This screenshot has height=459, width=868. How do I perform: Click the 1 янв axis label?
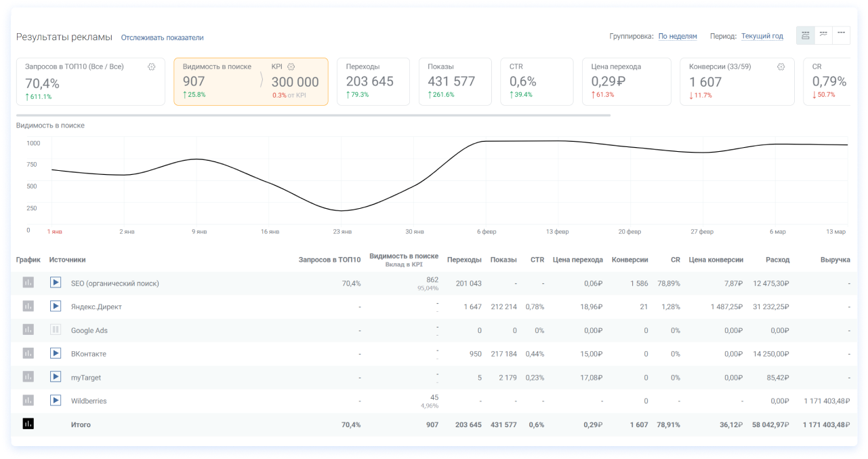[55, 232]
